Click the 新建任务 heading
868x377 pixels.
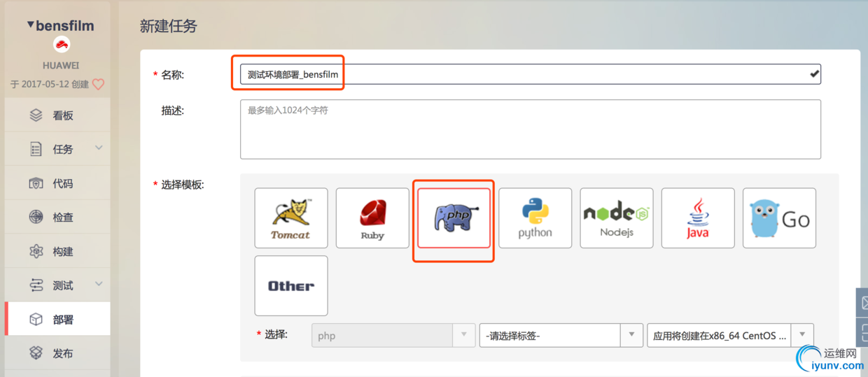tap(169, 27)
